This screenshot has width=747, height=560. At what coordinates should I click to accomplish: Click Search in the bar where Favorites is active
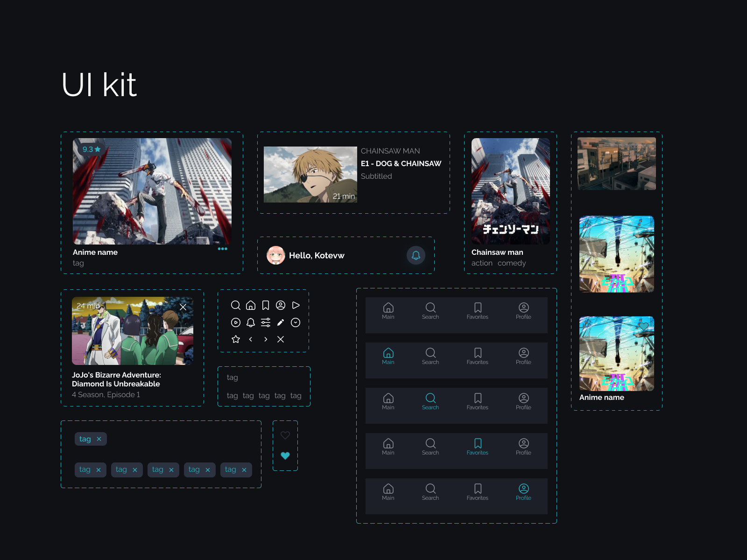(430, 447)
